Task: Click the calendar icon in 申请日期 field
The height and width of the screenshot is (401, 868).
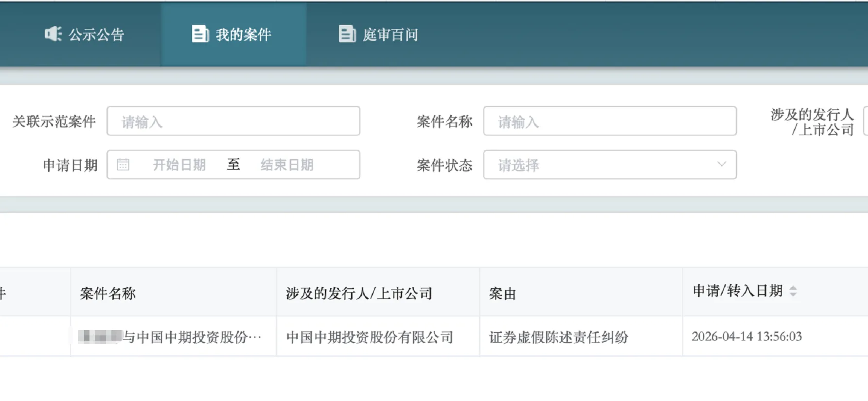Action: click(123, 165)
